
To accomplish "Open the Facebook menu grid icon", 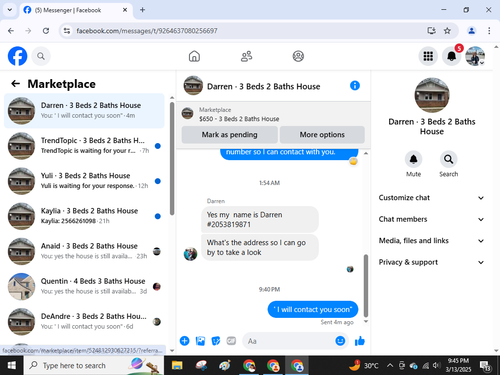I will tap(428, 56).
